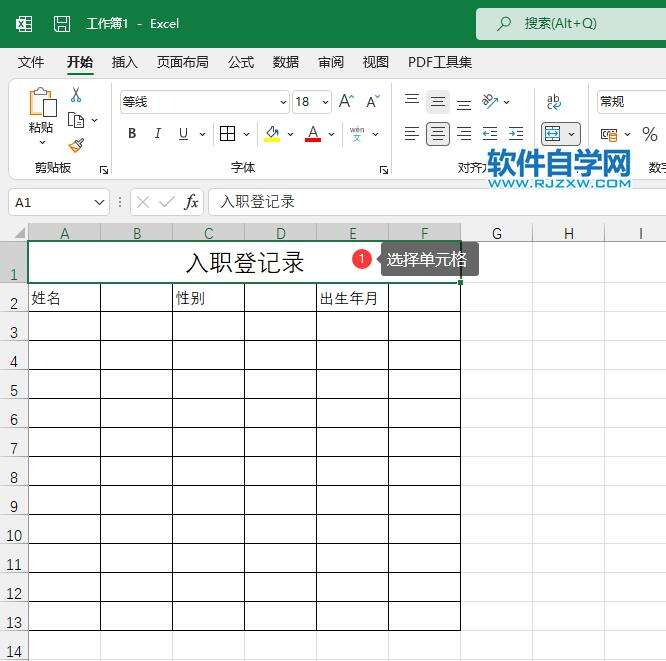This screenshot has height=661, width=666.
Task: Click the formula bar showing 入职登记录
Action: point(437,202)
